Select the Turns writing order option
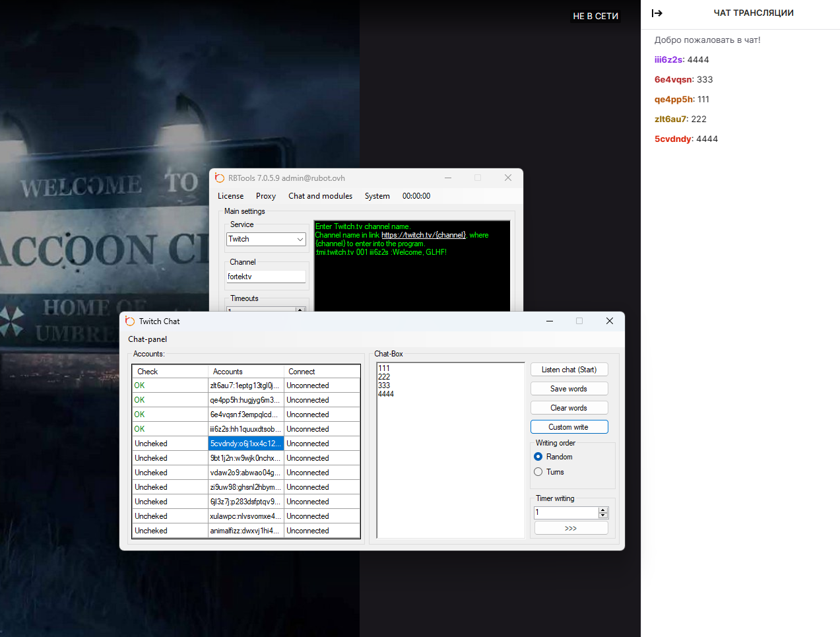 [x=538, y=472]
